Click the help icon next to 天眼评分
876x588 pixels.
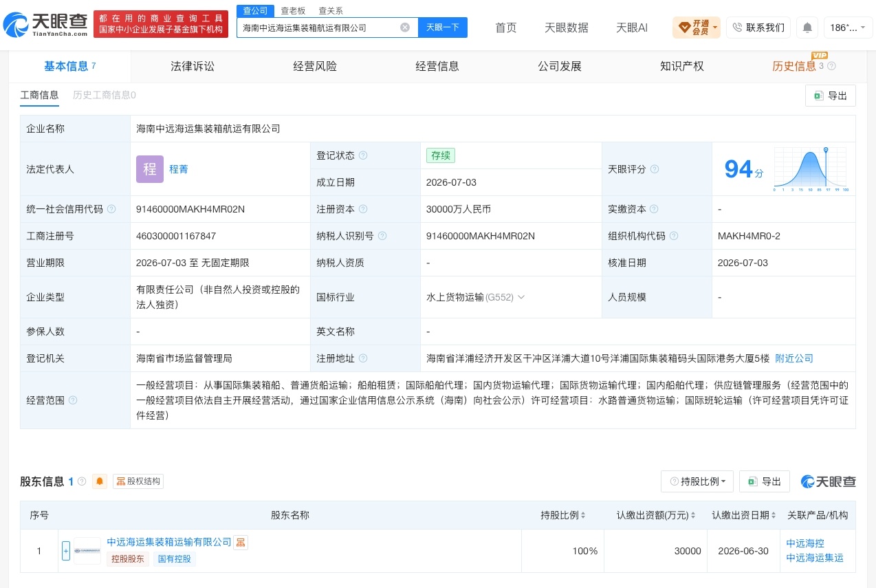pos(655,169)
